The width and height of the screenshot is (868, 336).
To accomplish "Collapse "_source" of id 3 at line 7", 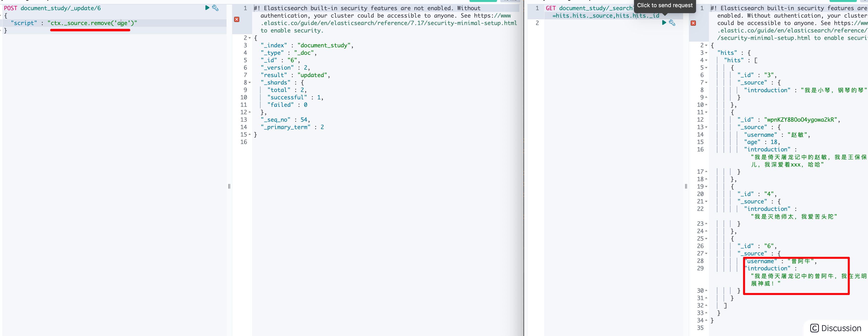I will [x=706, y=83].
